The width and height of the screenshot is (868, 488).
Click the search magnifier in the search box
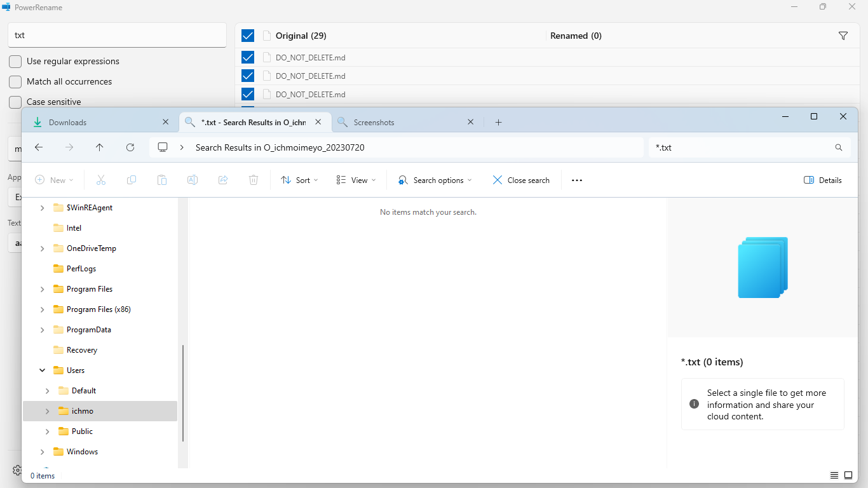point(838,147)
